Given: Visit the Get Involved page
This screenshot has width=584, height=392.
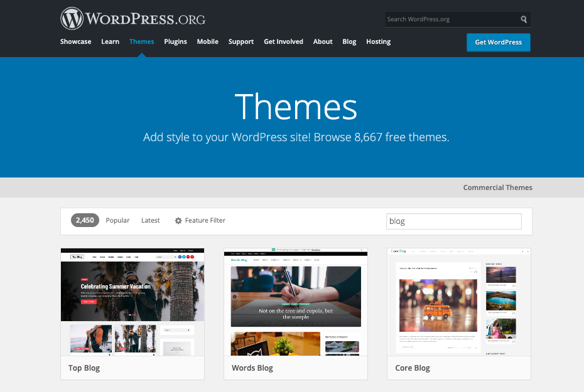Looking at the screenshot, I should tap(283, 42).
